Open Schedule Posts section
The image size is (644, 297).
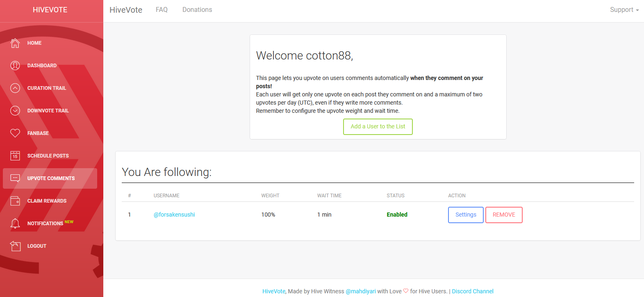pos(50,156)
